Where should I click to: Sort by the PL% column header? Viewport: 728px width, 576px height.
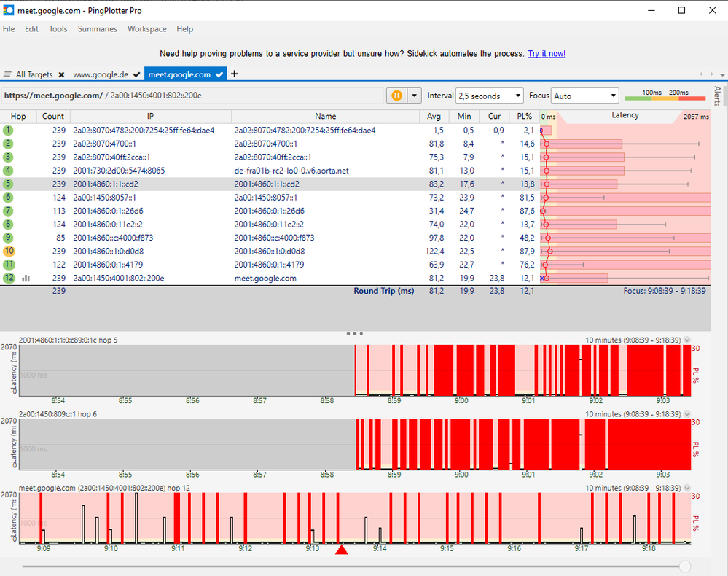[524, 116]
